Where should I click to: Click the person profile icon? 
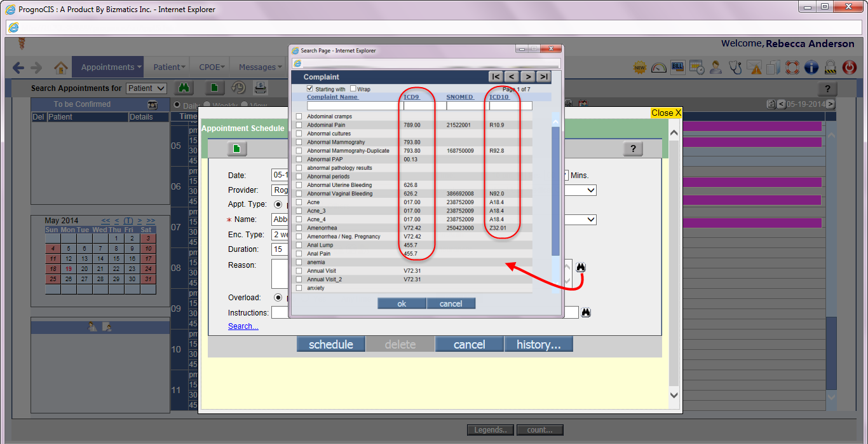tap(715, 67)
